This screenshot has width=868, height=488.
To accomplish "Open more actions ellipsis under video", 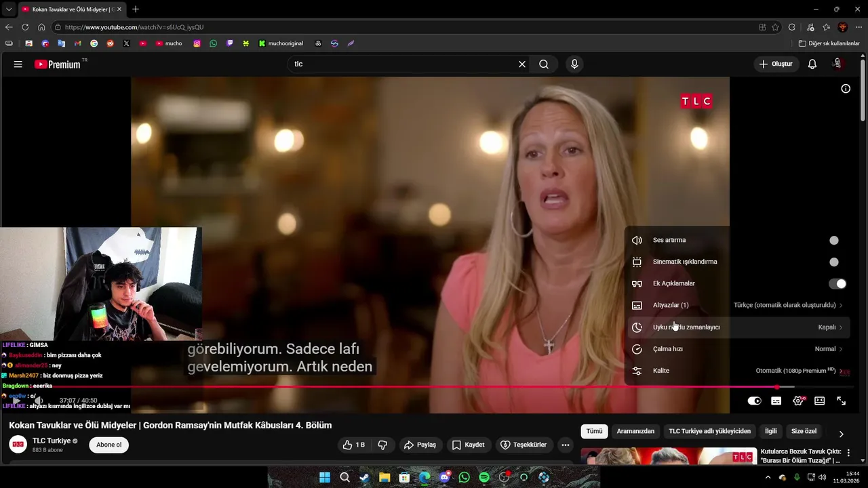I will point(566,445).
